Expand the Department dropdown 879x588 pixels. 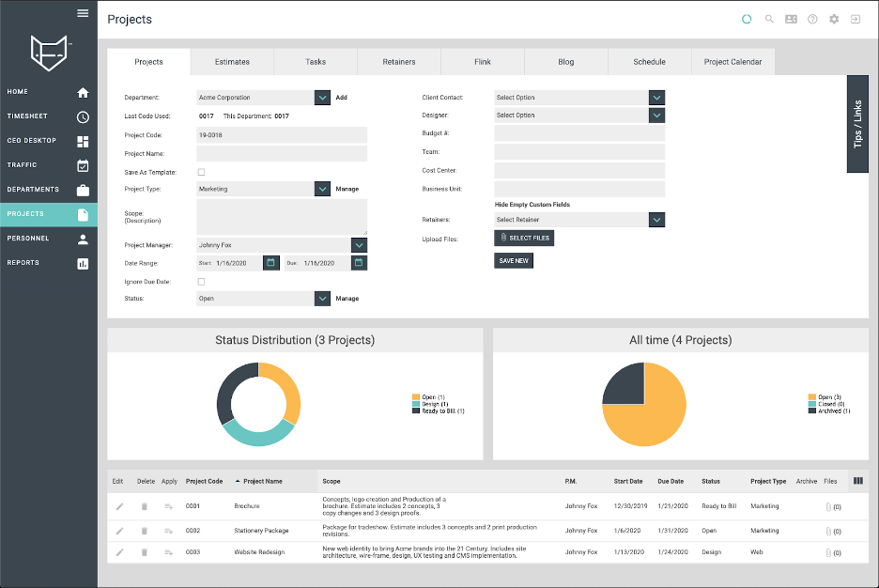(322, 98)
